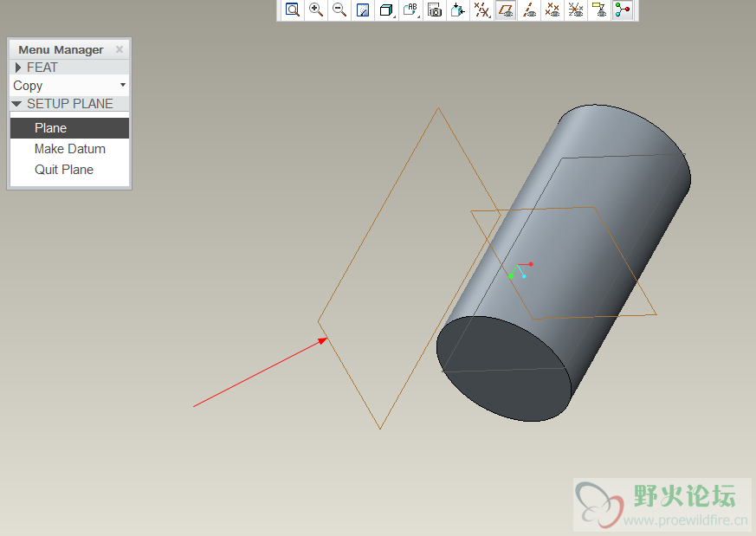Toggle datum point display
This screenshot has width=756, height=536.
(x=552, y=10)
